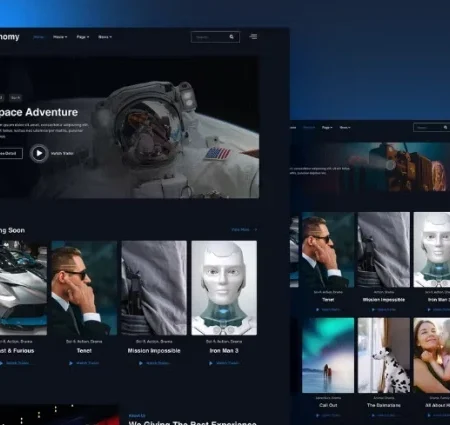Screen dimensions: 450x425
Task: Click play icon under The Dalmatians card
Action: coord(373,415)
